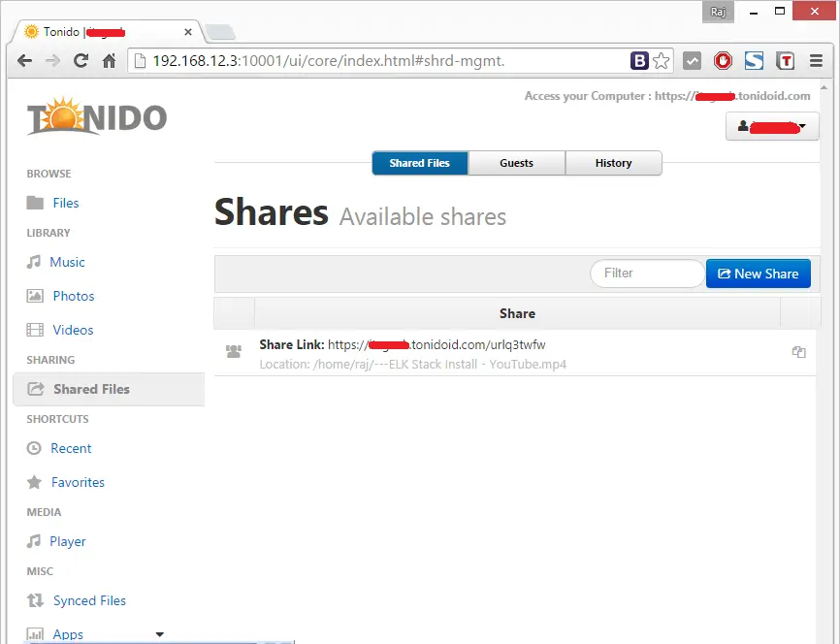The image size is (840, 644).
Task: Click the browser back arrow
Action: tap(24, 61)
